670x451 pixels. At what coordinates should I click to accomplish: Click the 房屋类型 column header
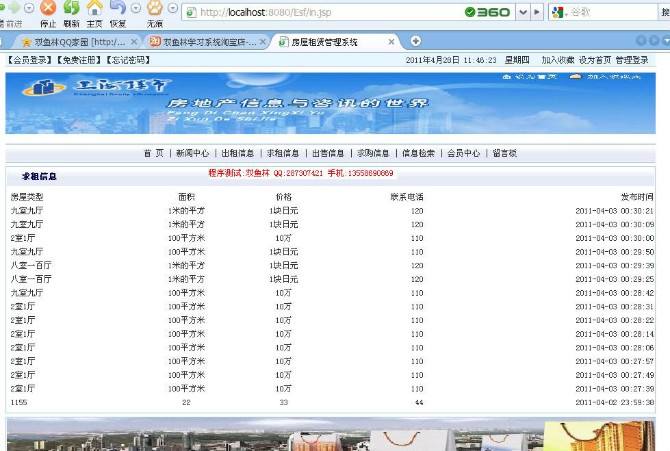pos(27,197)
